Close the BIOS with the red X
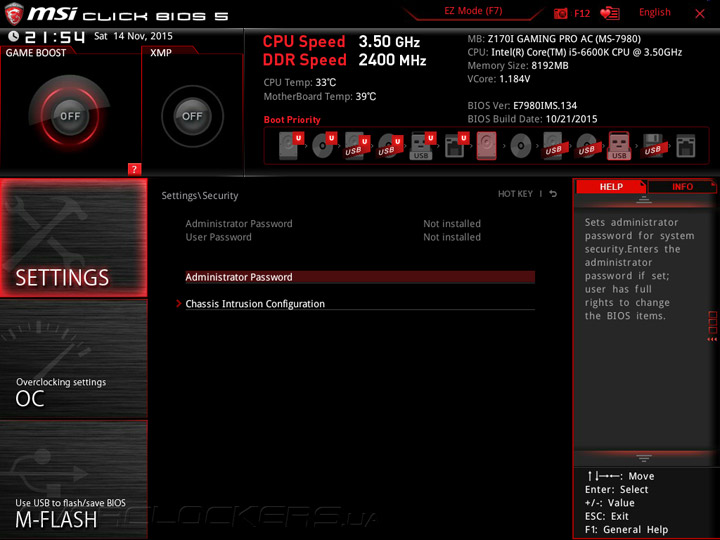Image resolution: width=720 pixels, height=540 pixels. (700, 13)
